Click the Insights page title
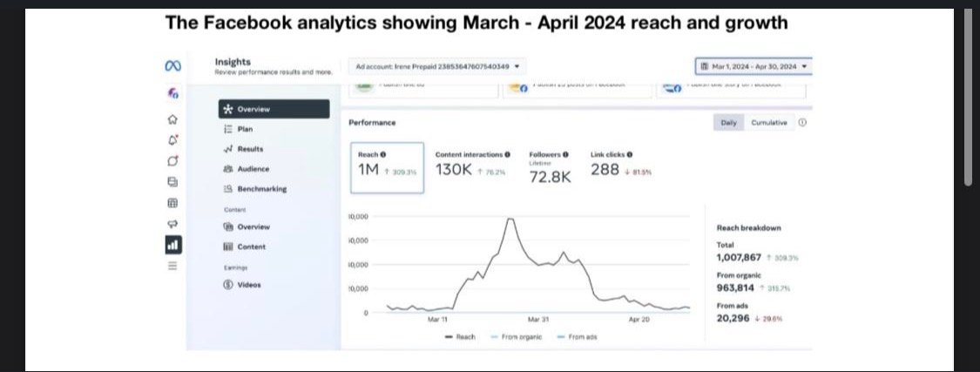Screen dimensions: 980x372 tap(233, 62)
